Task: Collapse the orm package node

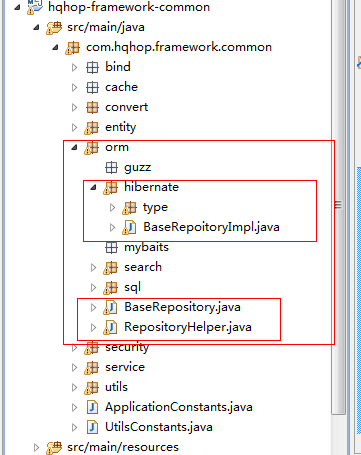Action: pos(74,147)
